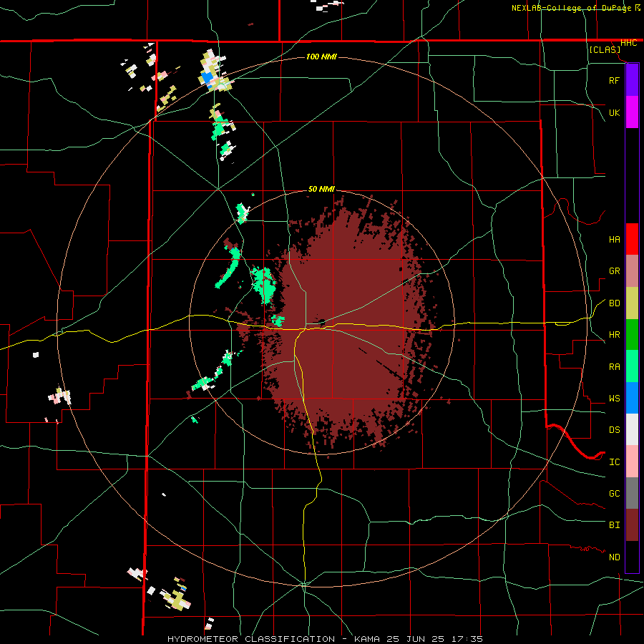Click the ND legend label

[614, 557]
